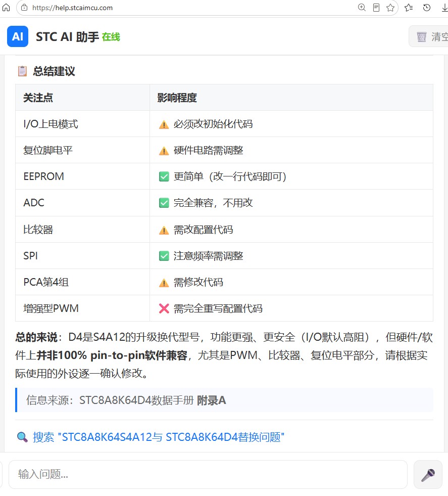The image size is (448, 496).
Task: Click magnifier icon beside the search link
Action: pyautogui.click(x=22, y=437)
